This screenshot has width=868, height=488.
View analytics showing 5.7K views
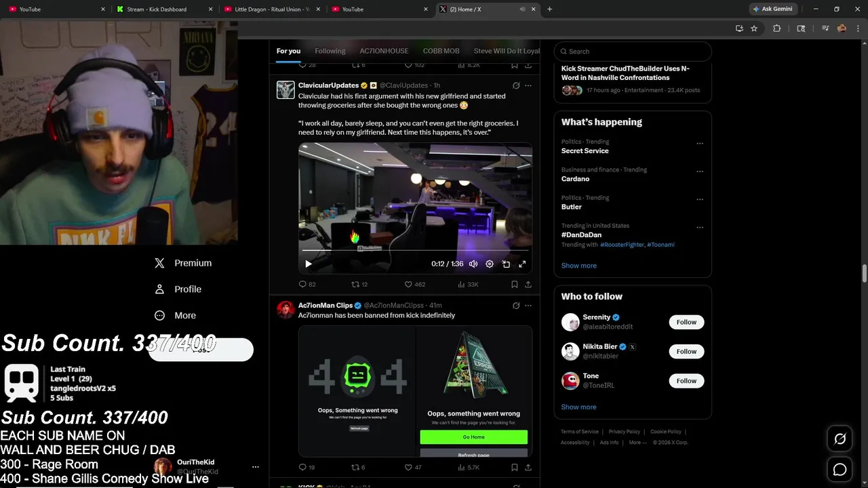pyautogui.click(x=469, y=467)
